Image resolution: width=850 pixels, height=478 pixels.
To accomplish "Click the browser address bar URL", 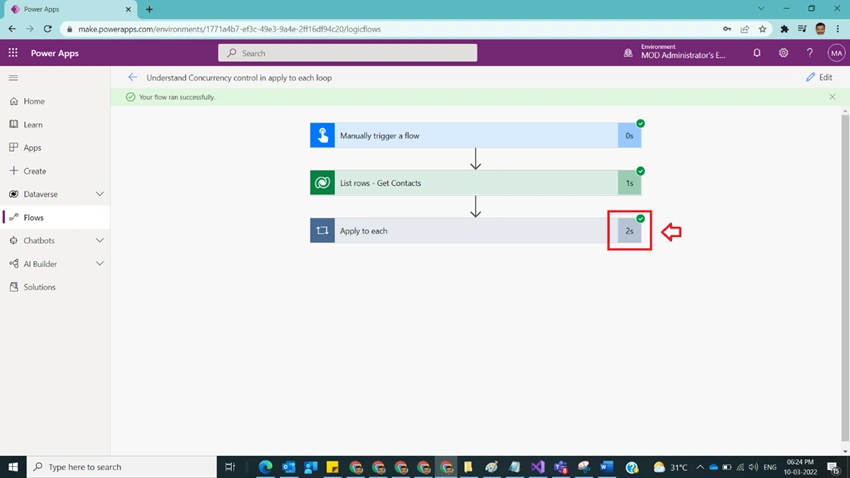I will pos(229,29).
